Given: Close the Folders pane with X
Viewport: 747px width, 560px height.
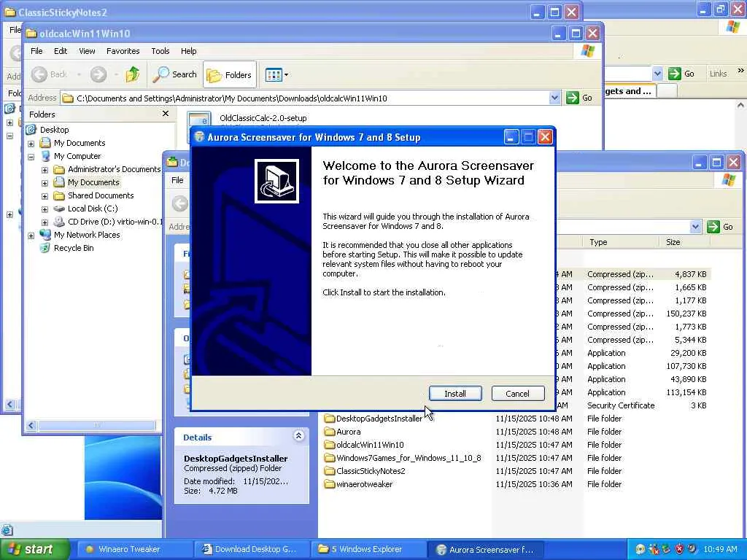Looking at the screenshot, I should pos(166,113).
